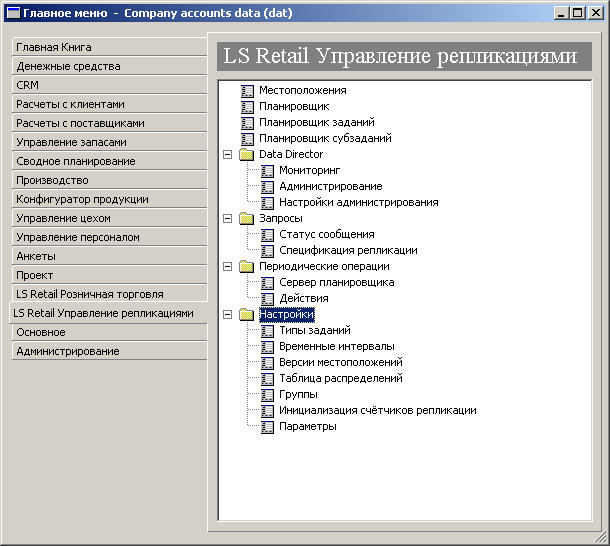Image resolution: width=610 pixels, height=546 pixels.
Task: Open the Администрирование menu section
Action: (x=110, y=351)
